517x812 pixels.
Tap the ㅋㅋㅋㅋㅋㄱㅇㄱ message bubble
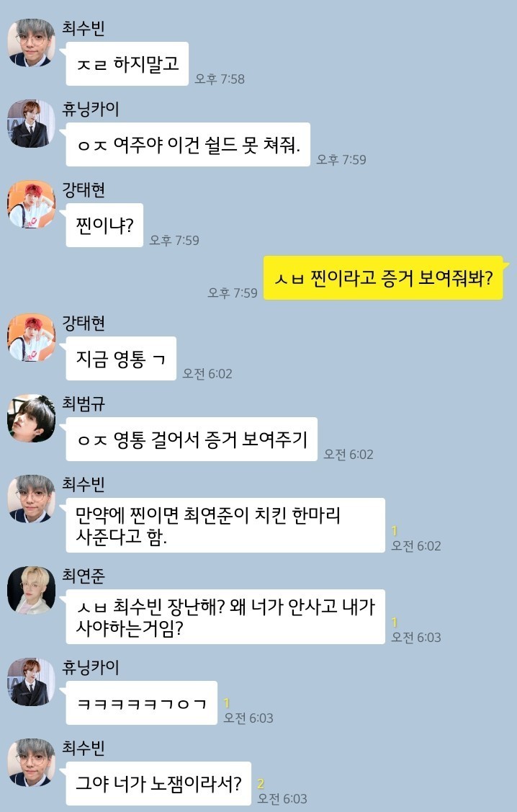[141, 702]
